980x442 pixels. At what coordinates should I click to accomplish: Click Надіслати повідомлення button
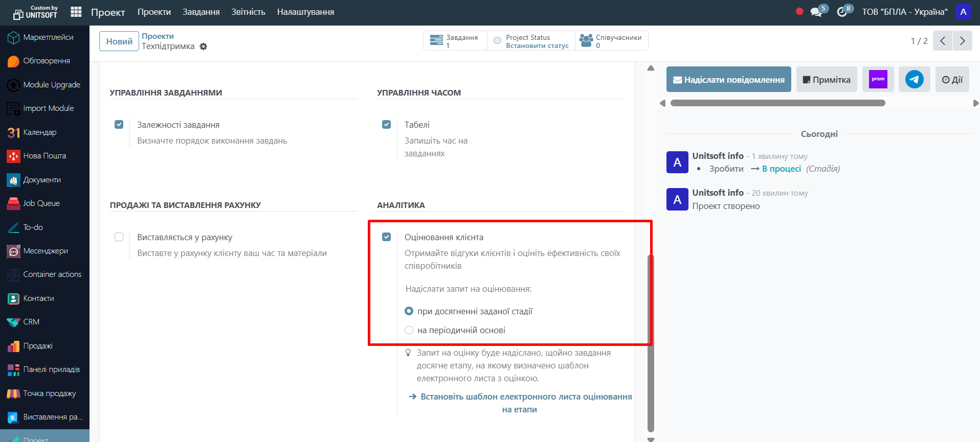click(x=728, y=80)
